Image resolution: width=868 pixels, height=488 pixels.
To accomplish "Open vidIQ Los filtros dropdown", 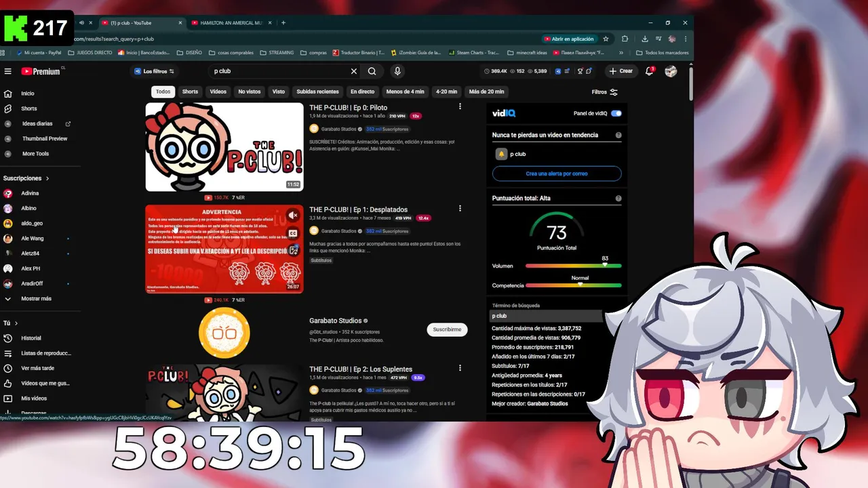I will 154,71.
